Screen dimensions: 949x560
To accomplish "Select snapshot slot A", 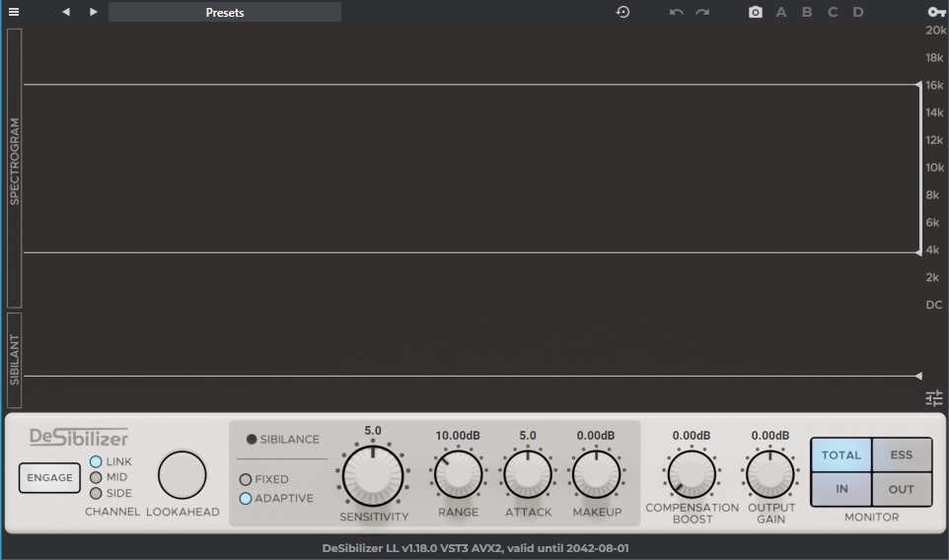I will click(781, 12).
